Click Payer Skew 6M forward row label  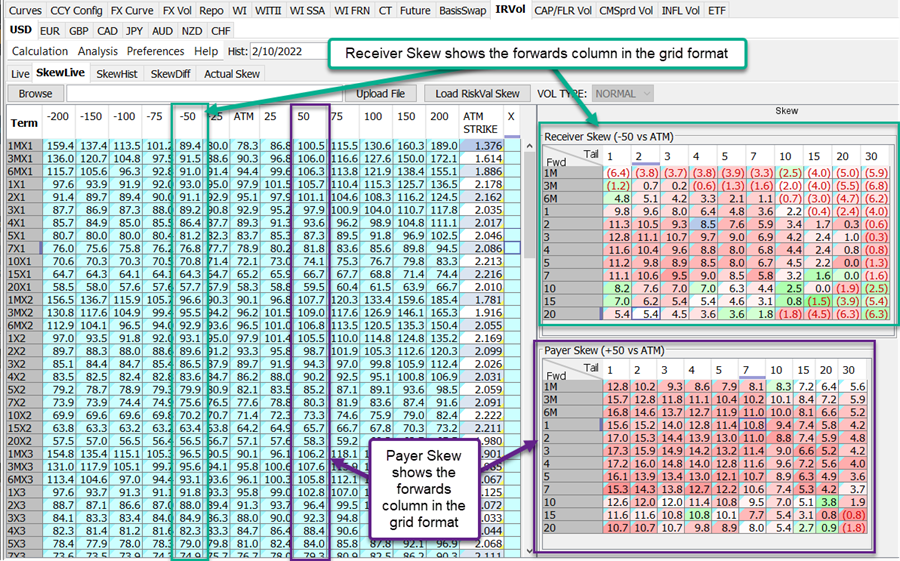pyautogui.click(x=572, y=412)
